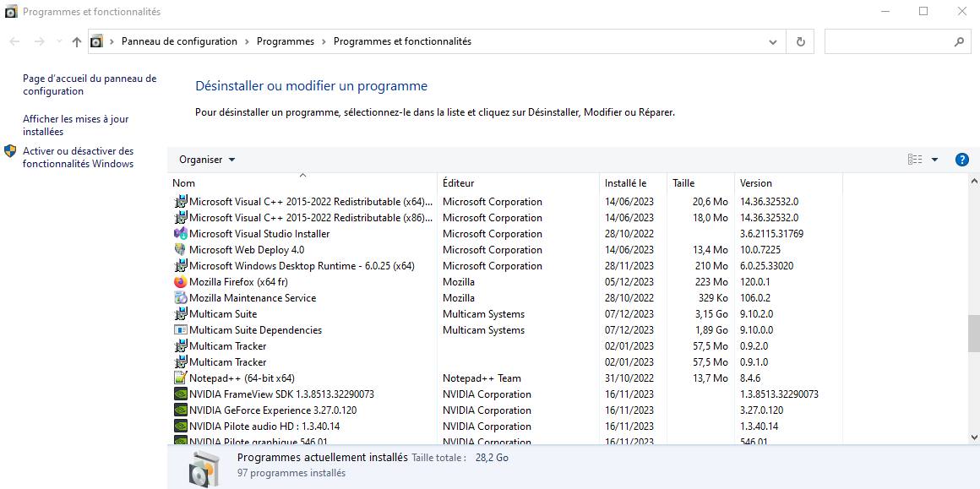Open Afficher les mises à jour installées
980x489 pixels.
point(76,125)
